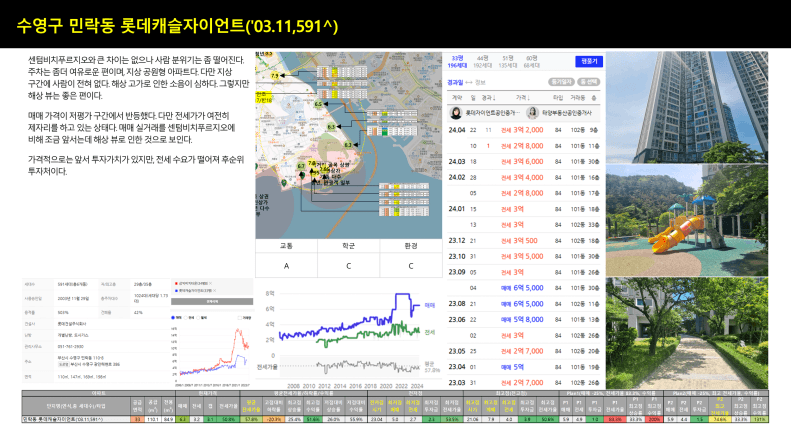Select the 24.02 전세 3억 4,000 row

point(524,177)
